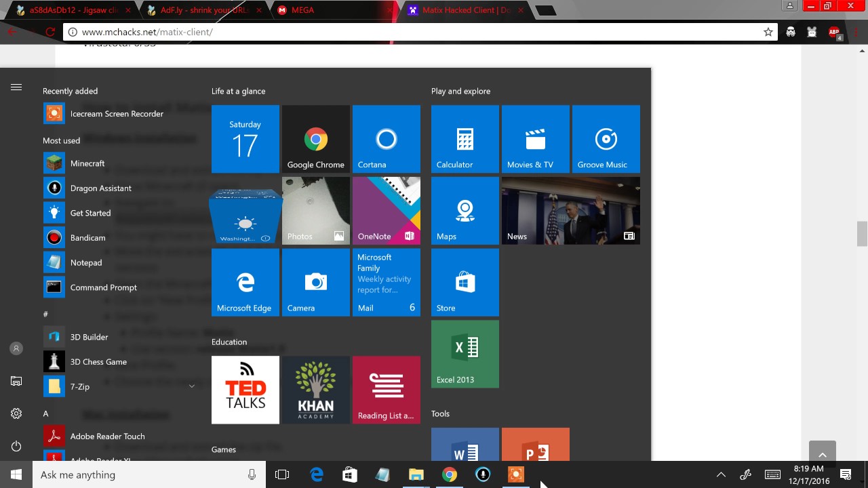Open the News live tile
This screenshot has width=868, height=488.
pos(571,211)
